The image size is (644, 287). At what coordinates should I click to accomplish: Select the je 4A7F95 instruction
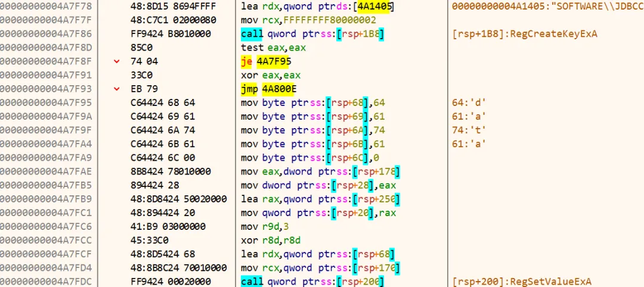[266, 61]
